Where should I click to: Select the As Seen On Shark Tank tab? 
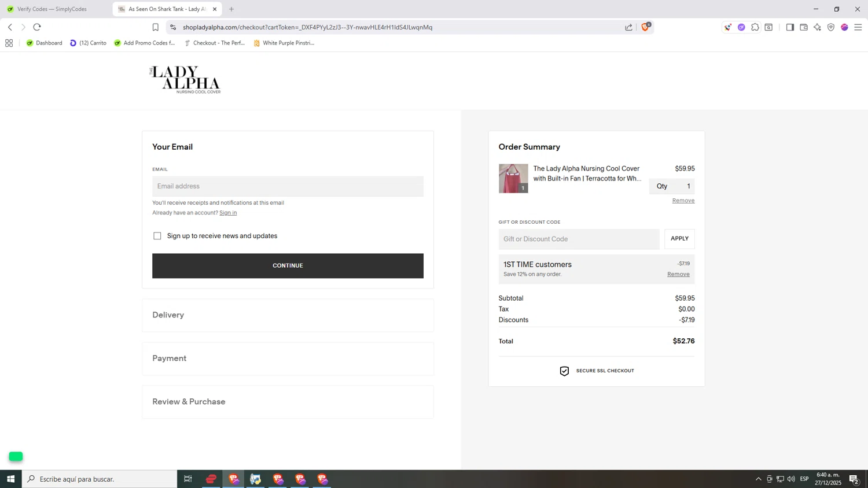coord(167,9)
